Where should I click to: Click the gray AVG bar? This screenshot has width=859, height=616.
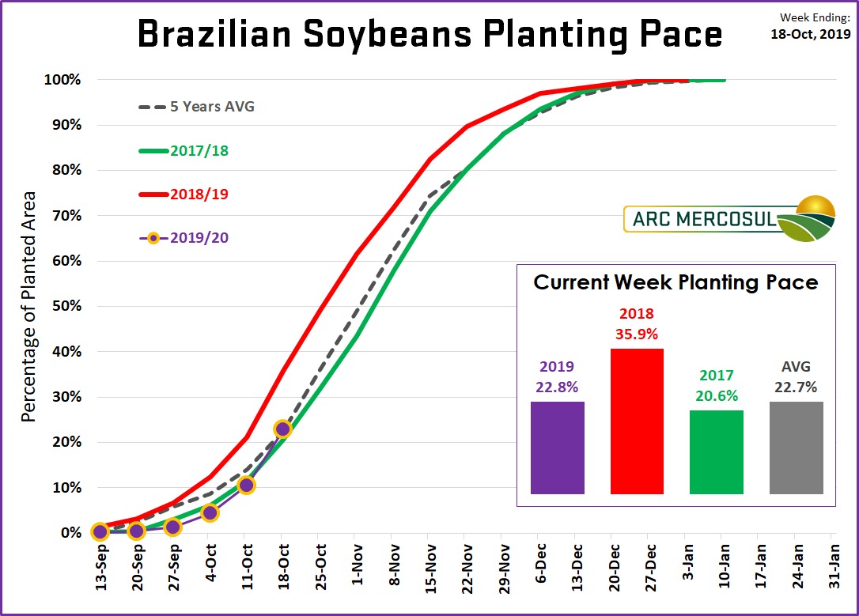797,448
